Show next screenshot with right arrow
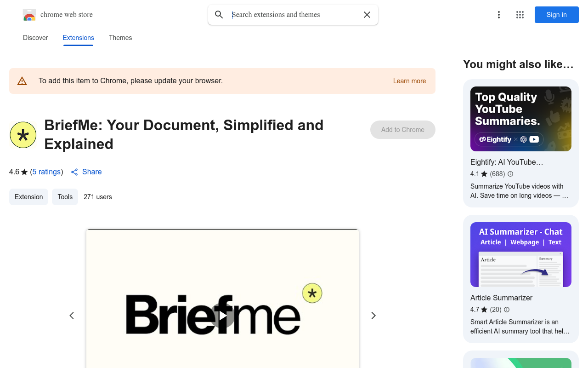 pyautogui.click(x=373, y=316)
